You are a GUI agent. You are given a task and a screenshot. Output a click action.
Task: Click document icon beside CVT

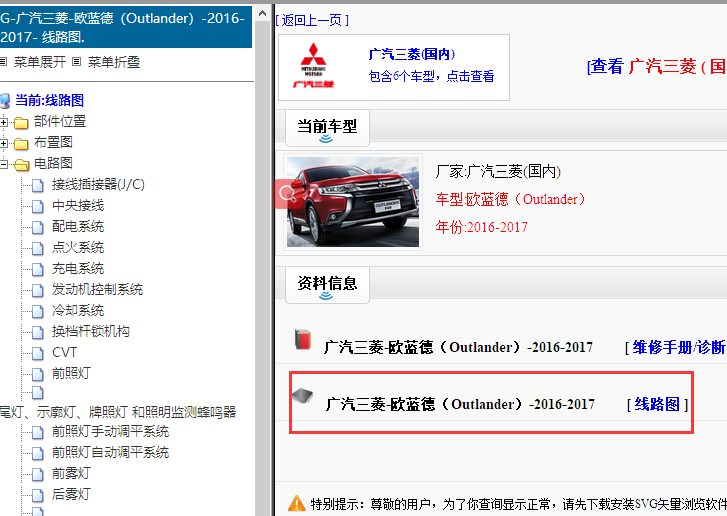tap(38, 353)
